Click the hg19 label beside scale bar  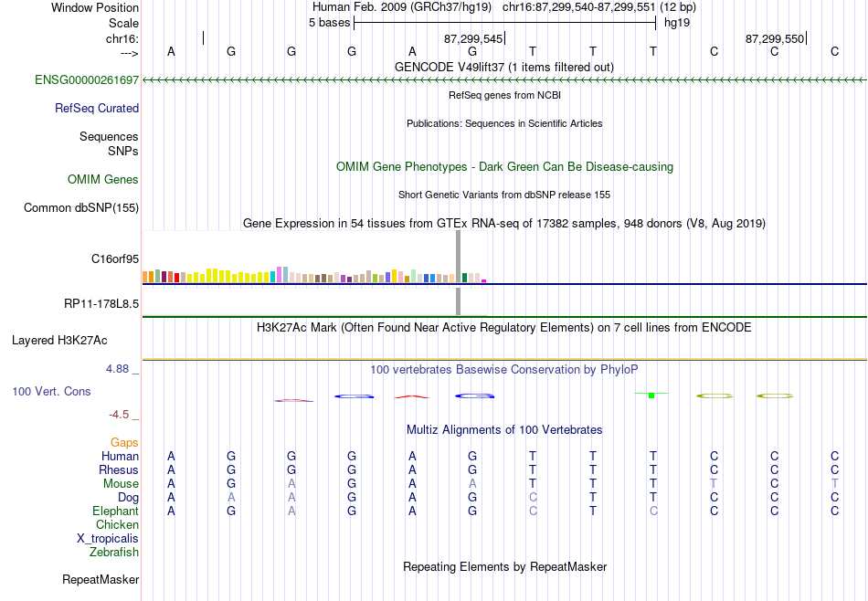pyautogui.click(x=677, y=23)
